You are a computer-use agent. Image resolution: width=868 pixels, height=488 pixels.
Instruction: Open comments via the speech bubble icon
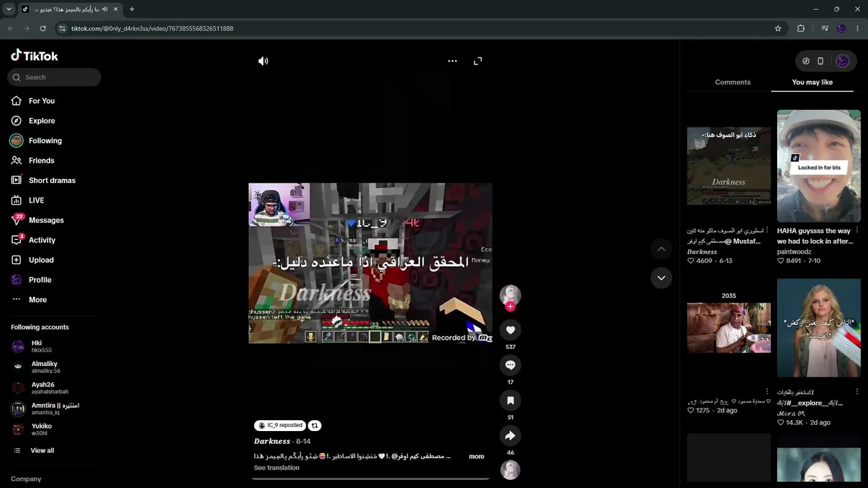[511, 365]
